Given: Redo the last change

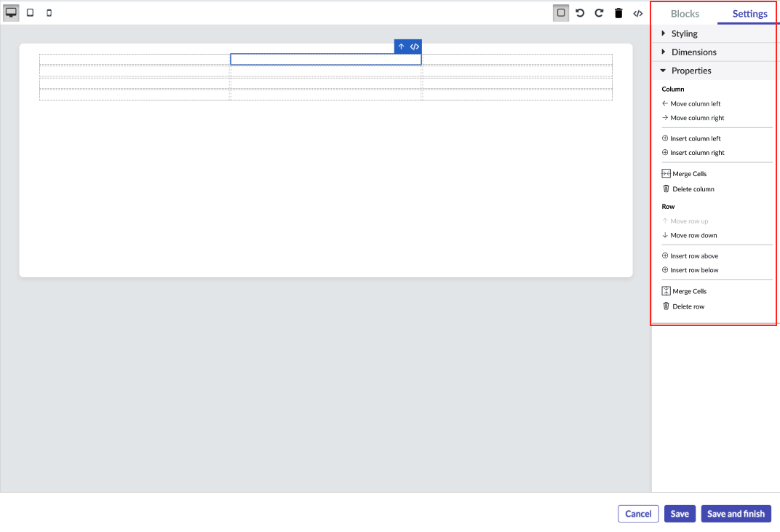Looking at the screenshot, I should [599, 13].
